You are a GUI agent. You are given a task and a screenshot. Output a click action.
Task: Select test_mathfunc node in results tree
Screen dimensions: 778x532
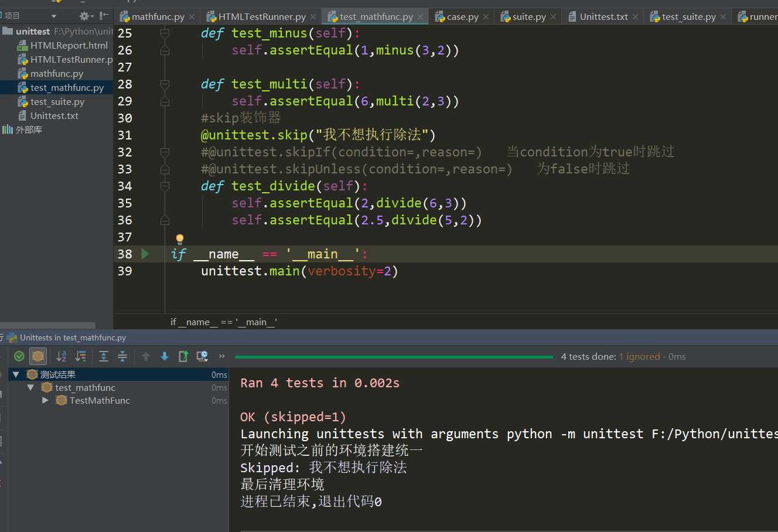pos(85,387)
